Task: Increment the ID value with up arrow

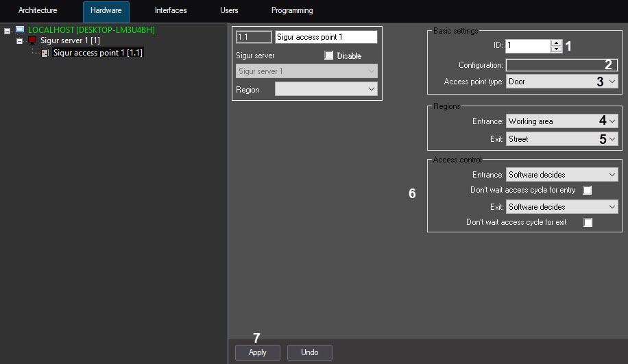Action: pyautogui.click(x=556, y=43)
